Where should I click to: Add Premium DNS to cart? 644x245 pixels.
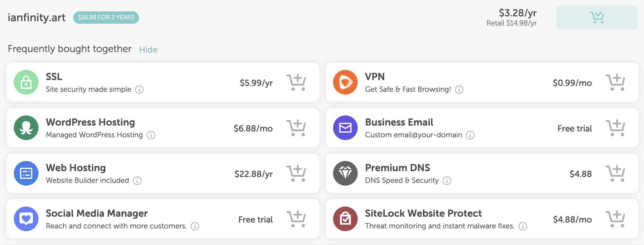point(615,173)
